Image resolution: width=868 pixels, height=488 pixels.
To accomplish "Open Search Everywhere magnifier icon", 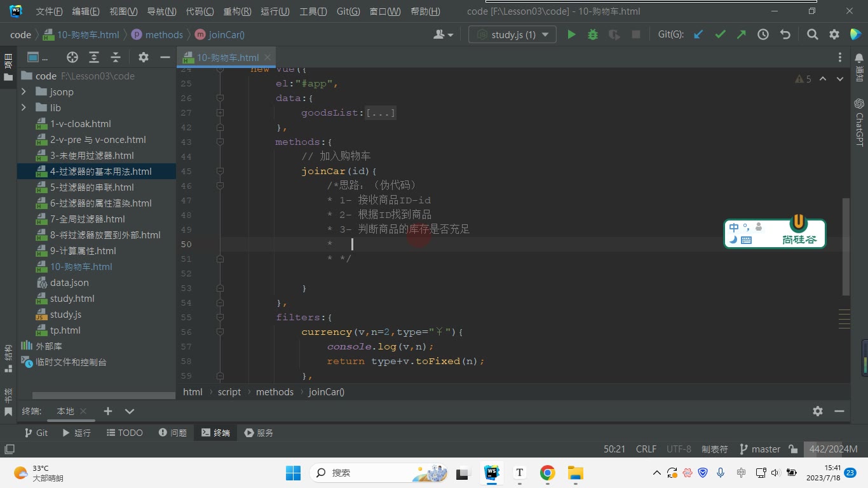I will point(813,35).
